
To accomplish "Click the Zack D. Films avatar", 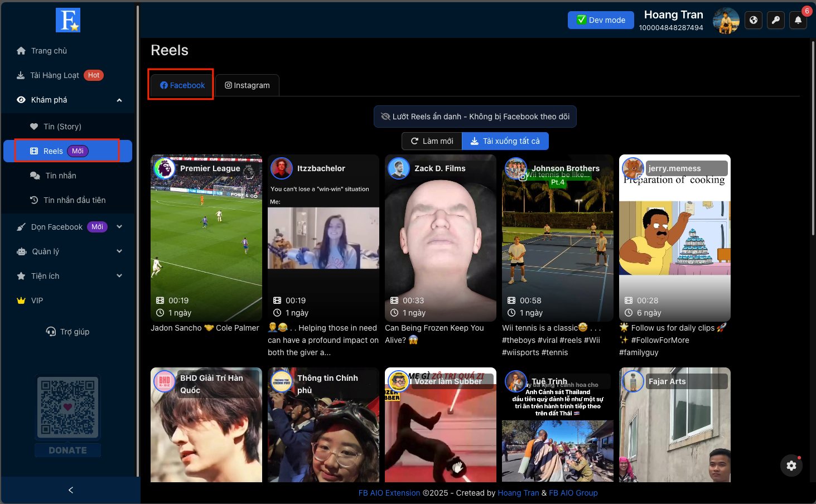I will point(399,168).
